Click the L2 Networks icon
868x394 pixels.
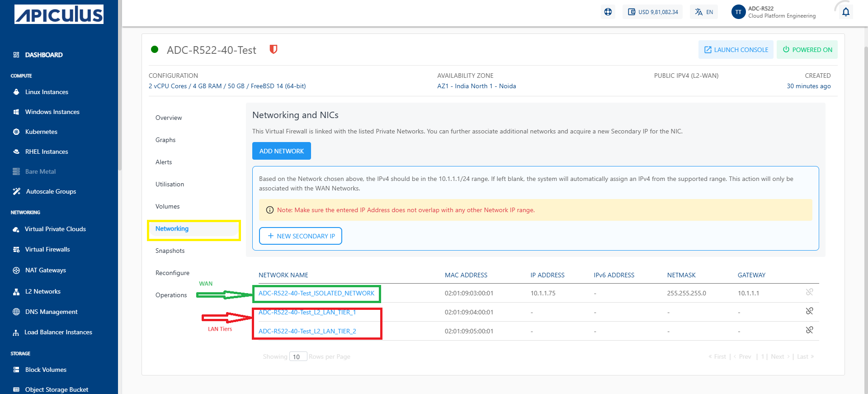coord(16,292)
